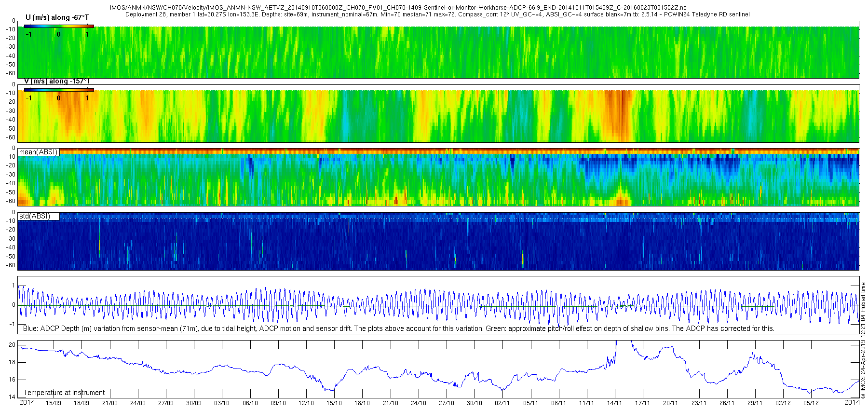The image size is (868, 410).
Task: Click the 27/09 date tick label
Action: 165,403
